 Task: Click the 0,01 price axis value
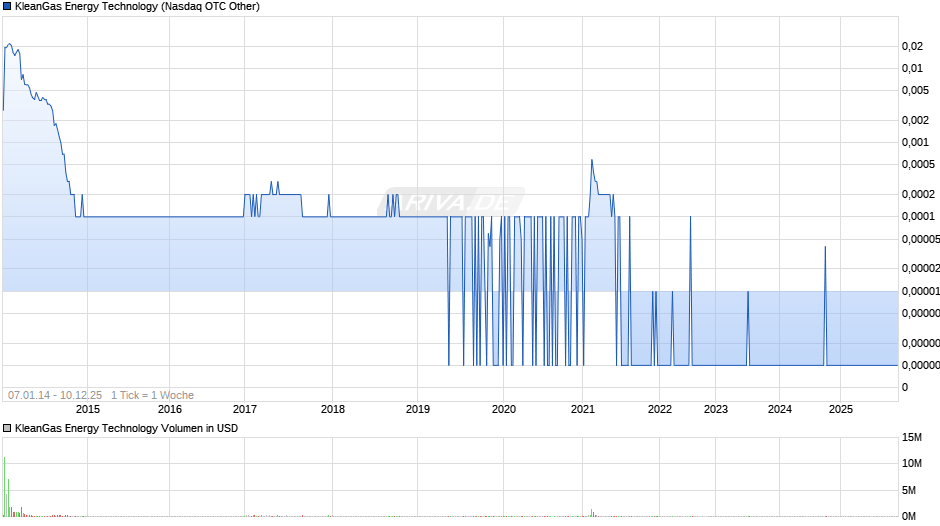pyautogui.click(x=912, y=68)
